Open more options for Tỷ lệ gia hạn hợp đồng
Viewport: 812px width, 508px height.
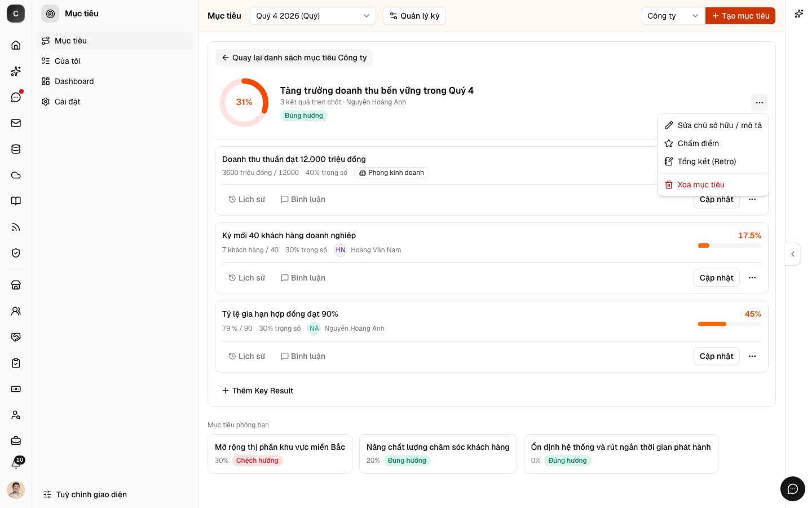pos(752,356)
